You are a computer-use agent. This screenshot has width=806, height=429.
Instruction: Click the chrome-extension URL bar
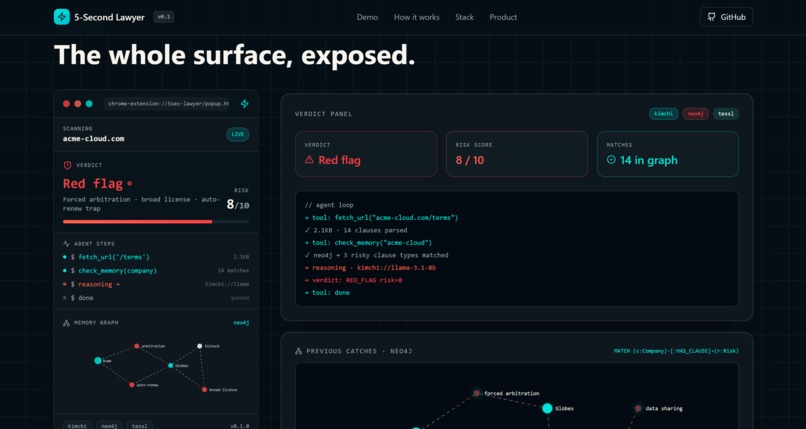[x=167, y=104]
